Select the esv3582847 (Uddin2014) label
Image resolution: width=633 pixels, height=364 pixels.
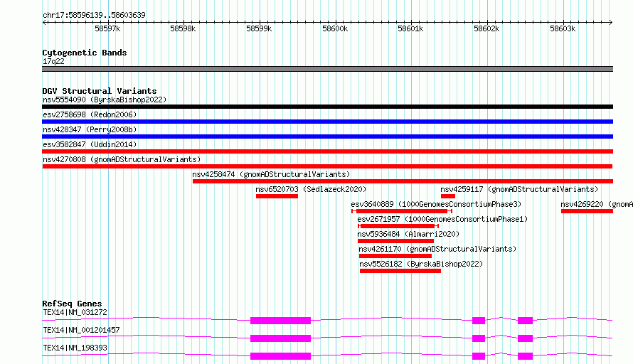90,144
